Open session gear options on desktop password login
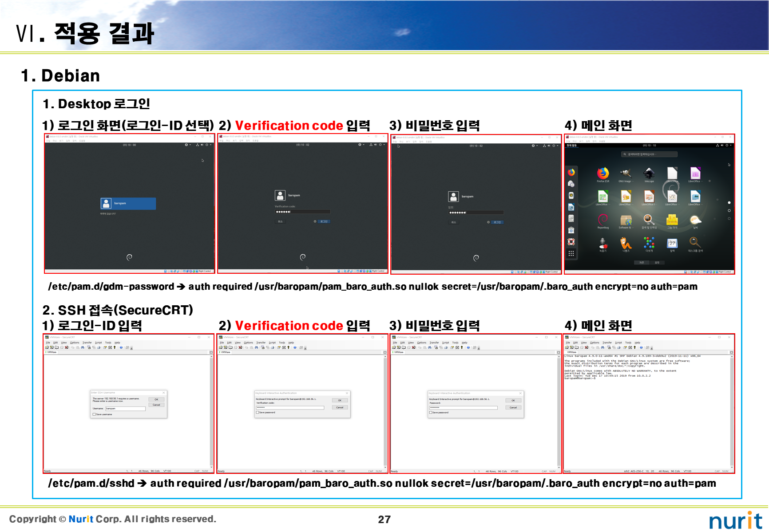 (488, 222)
